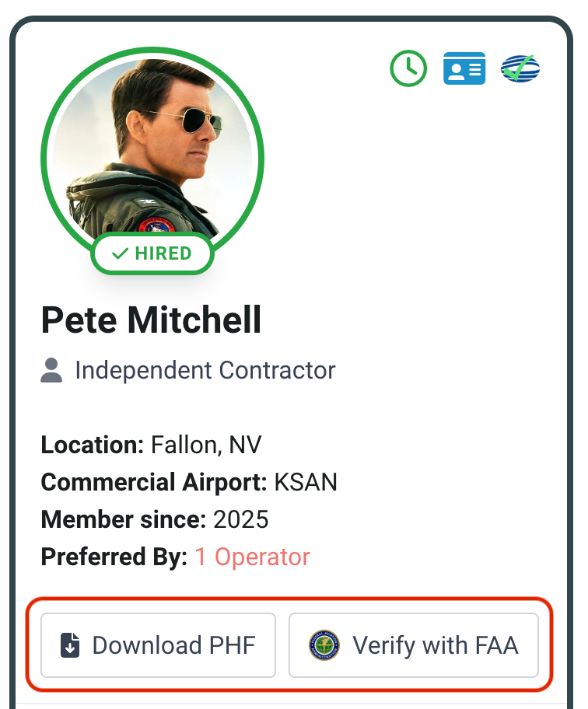Click the Location label
588x709 pixels.
[x=92, y=445]
